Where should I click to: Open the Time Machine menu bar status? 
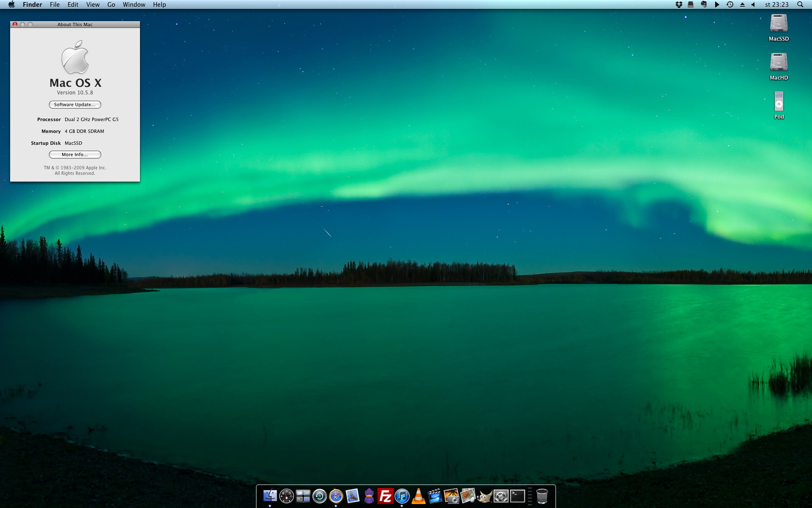(730, 5)
